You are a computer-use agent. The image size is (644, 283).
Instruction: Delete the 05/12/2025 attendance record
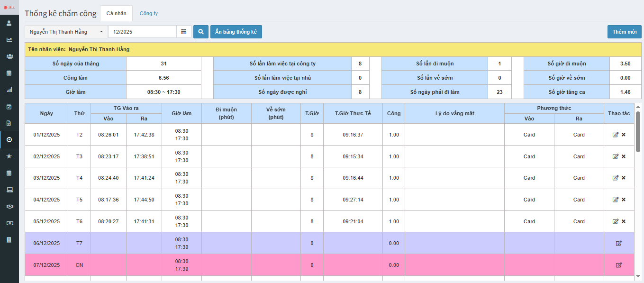coord(624,221)
